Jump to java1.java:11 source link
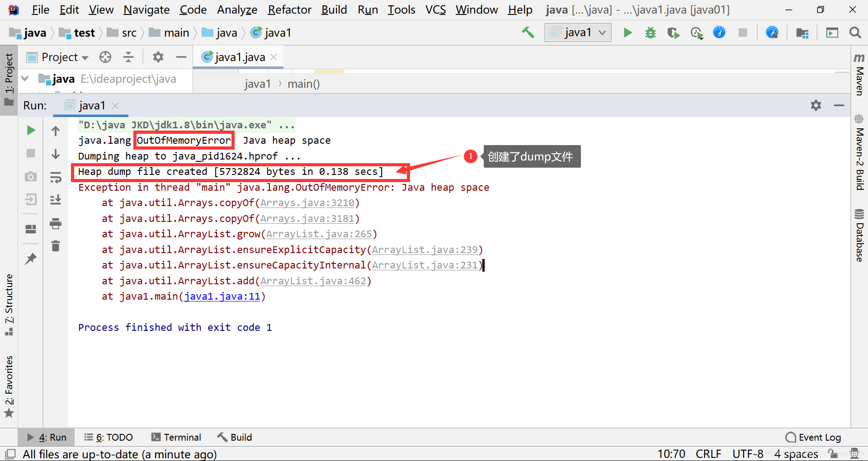868x461 pixels. [222, 296]
